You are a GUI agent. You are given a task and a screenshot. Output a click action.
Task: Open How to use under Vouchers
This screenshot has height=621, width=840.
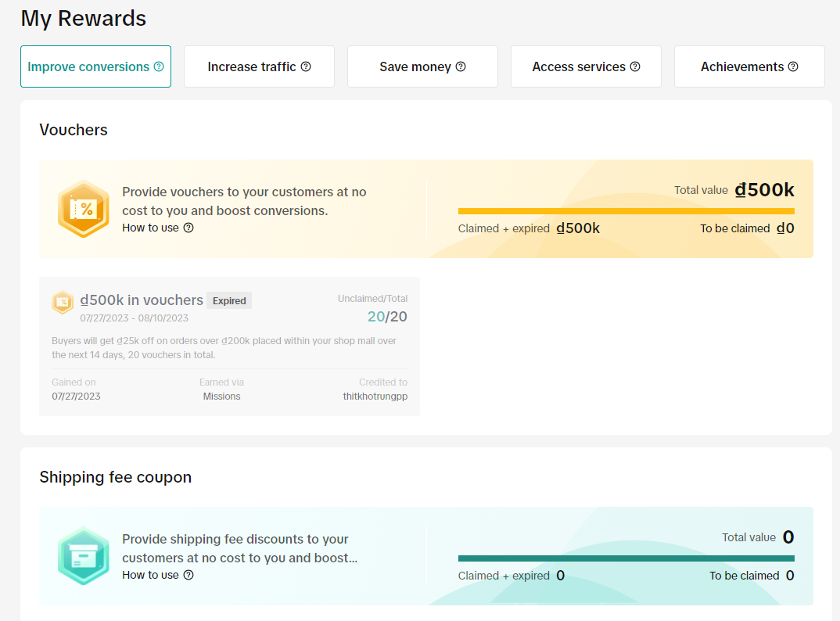pos(151,228)
